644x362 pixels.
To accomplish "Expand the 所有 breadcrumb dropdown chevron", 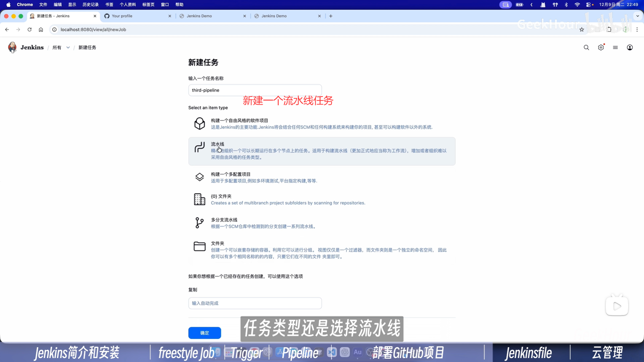I will (x=68, y=48).
